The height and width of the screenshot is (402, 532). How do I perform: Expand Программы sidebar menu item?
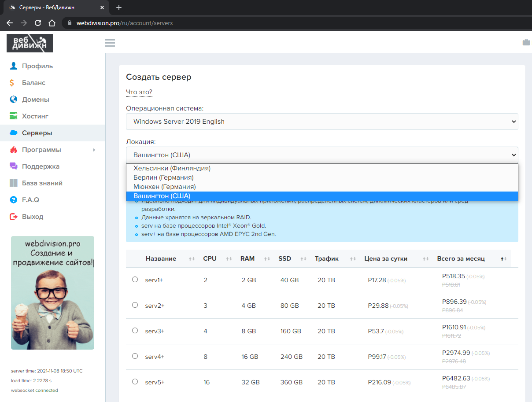point(41,150)
